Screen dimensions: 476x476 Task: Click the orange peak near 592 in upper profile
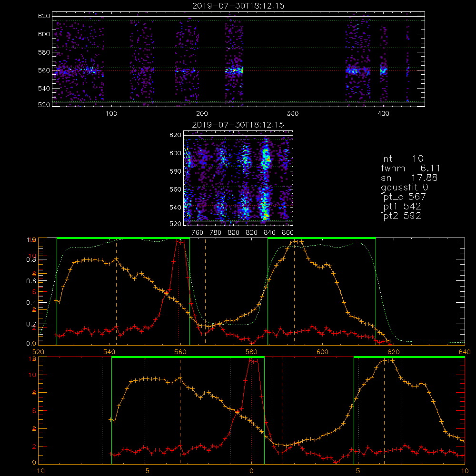click(x=295, y=242)
